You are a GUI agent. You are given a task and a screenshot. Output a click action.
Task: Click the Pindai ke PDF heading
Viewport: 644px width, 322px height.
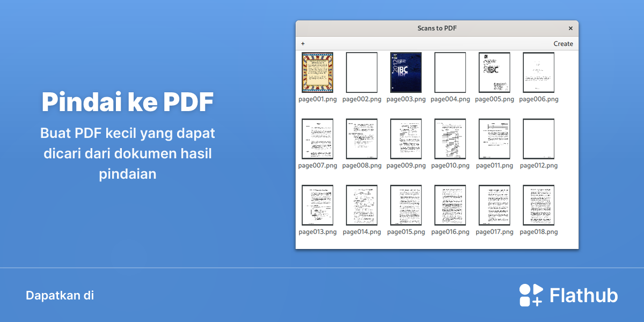pos(128,103)
